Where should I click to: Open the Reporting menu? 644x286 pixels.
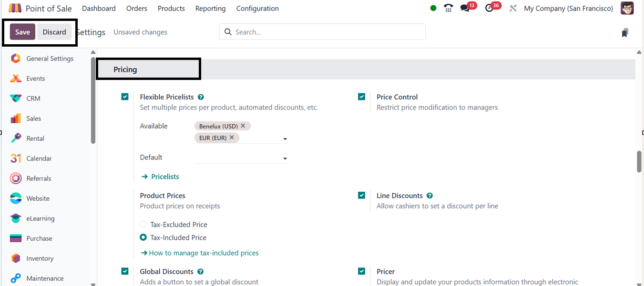(x=210, y=9)
